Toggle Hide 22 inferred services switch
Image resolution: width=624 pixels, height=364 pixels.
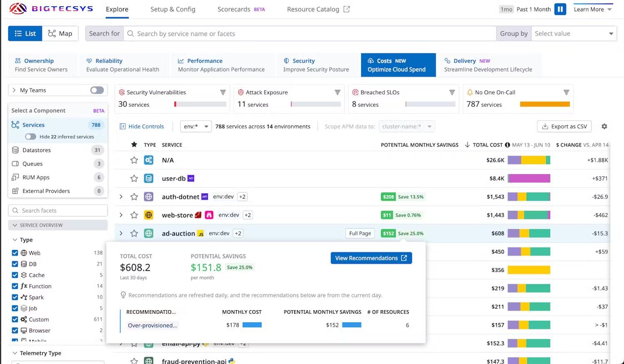pyautogui.click(x=30, y=137)
